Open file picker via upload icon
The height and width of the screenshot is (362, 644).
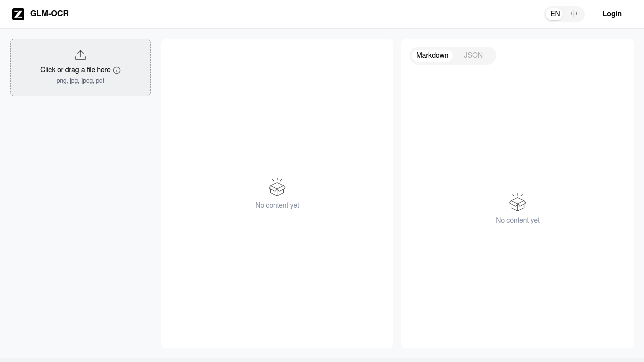[80, 55]
